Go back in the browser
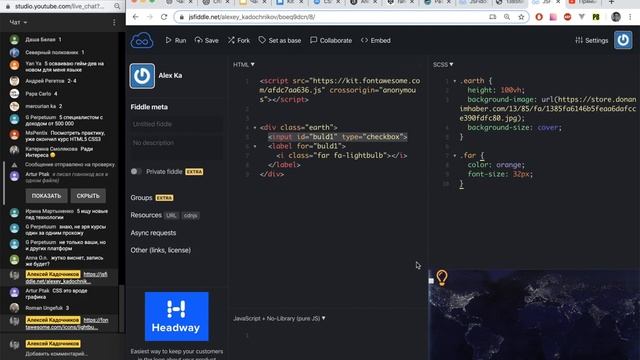Screen dimensions: 640x360 tap(136, 17)
